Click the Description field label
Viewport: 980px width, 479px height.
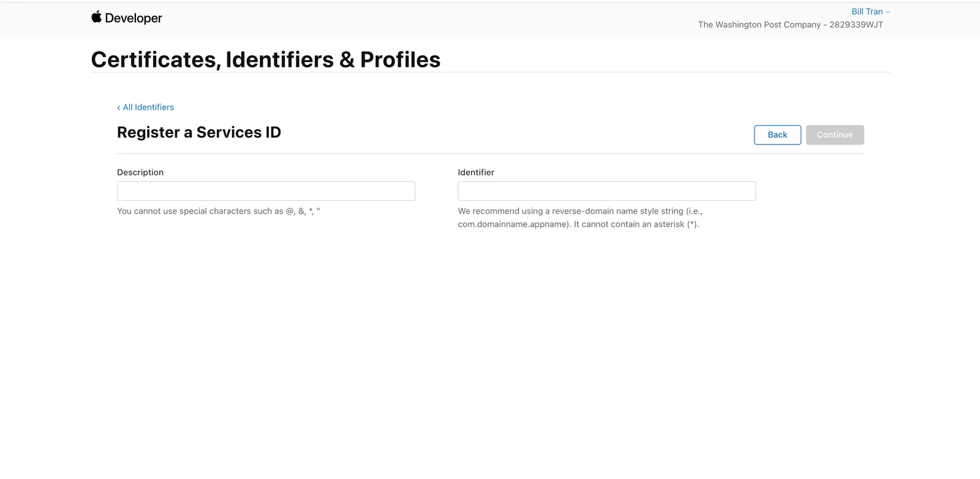pos(140,173)
